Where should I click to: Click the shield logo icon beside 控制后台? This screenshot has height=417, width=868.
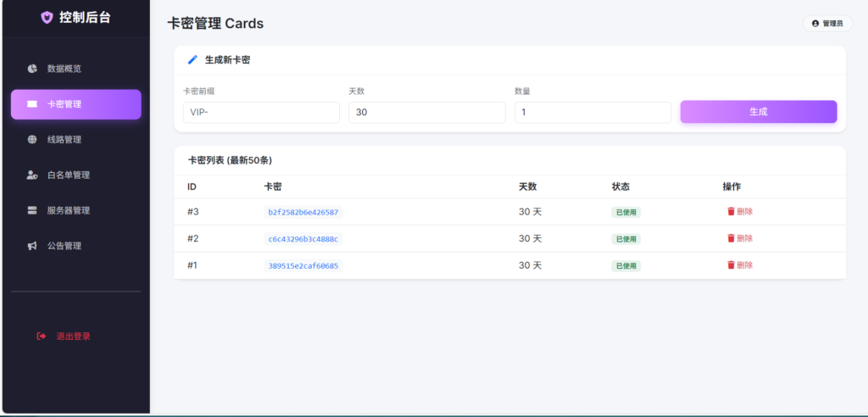click(47, 18)
